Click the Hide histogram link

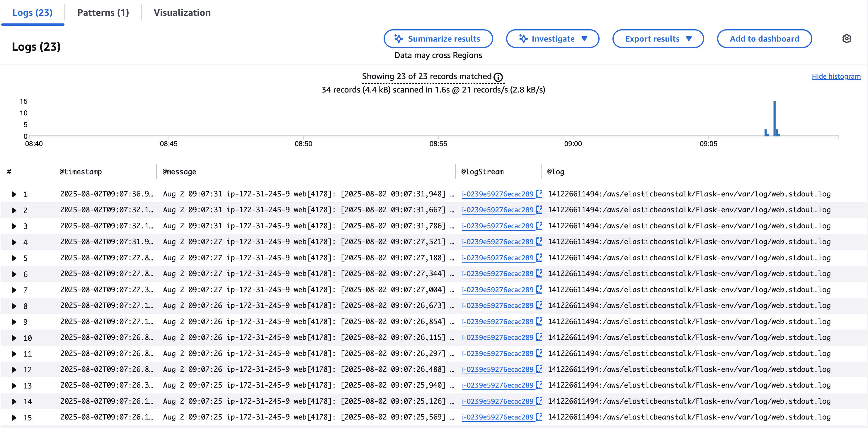click(836, 76)
